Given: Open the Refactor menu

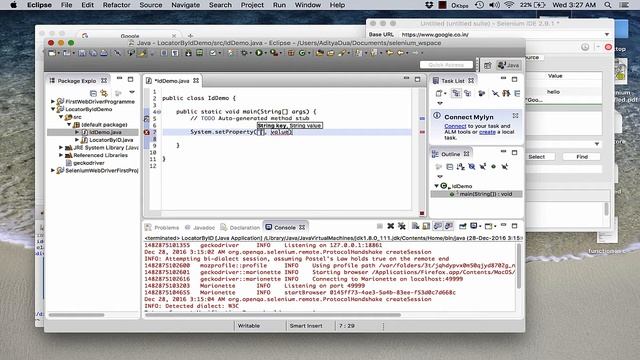Looking at the screenshot, I should 116,5.
